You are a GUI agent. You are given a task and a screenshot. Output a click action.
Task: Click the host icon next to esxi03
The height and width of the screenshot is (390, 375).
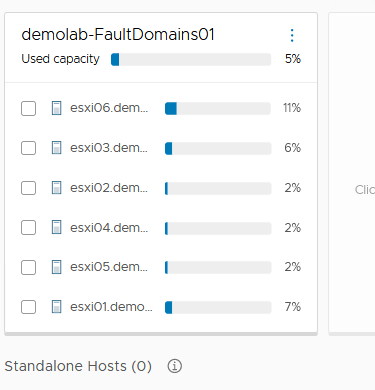click(x=56, y=148)
